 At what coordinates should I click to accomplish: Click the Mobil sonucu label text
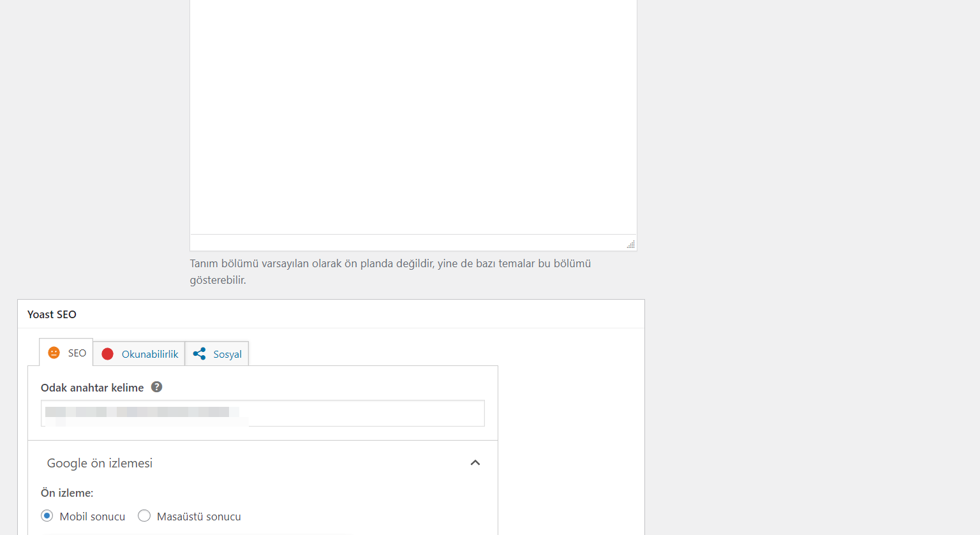(x=93, y=517)
